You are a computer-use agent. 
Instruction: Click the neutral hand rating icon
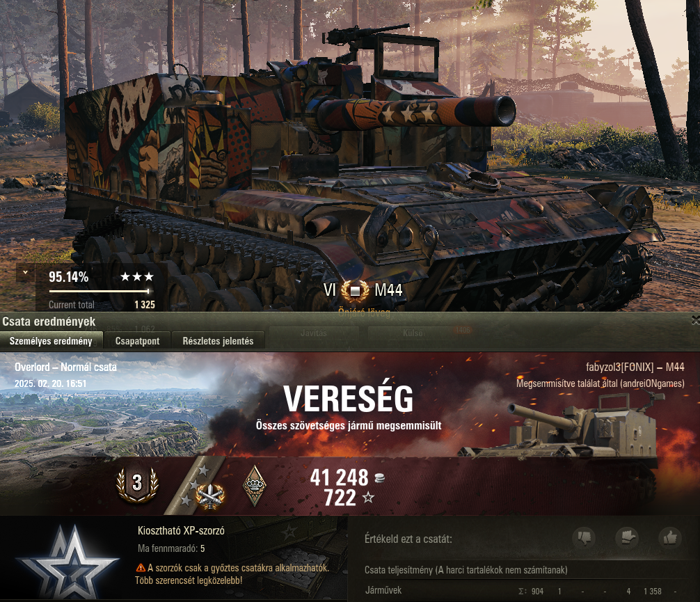(x=627, y=537)
